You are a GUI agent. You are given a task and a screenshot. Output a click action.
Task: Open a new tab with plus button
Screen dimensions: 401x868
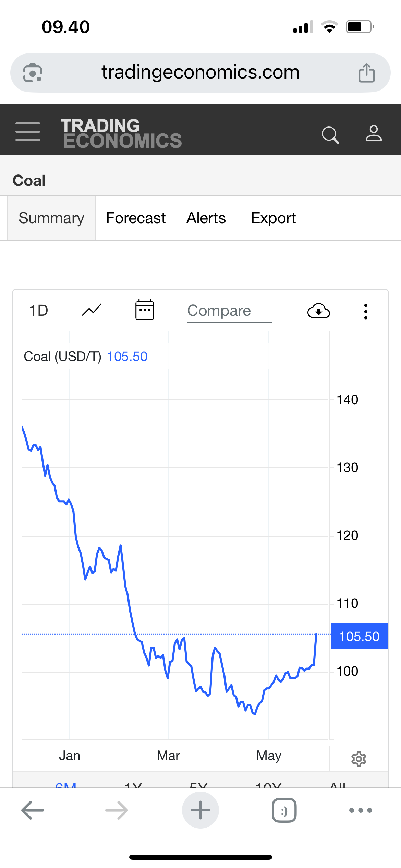pos(200,810)
